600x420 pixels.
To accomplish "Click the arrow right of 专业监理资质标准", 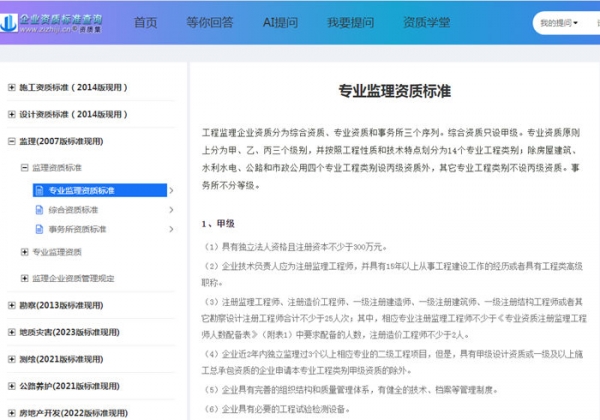I will [171, 190].
